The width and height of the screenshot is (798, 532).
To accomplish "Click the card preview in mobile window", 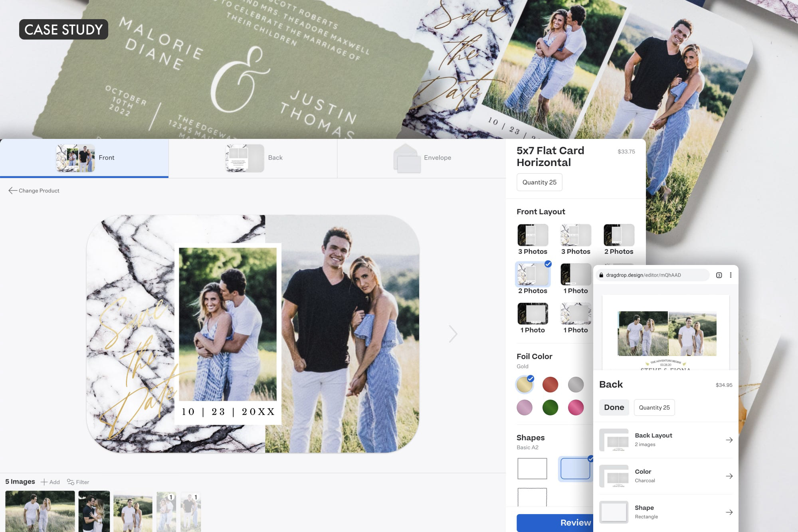I will coord(666,333).
